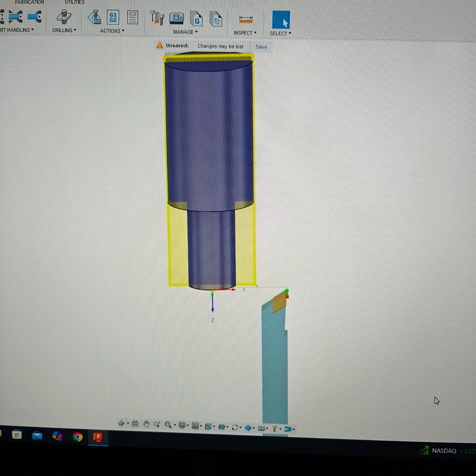Open the NASDAQ stock widget

point(448,451)
